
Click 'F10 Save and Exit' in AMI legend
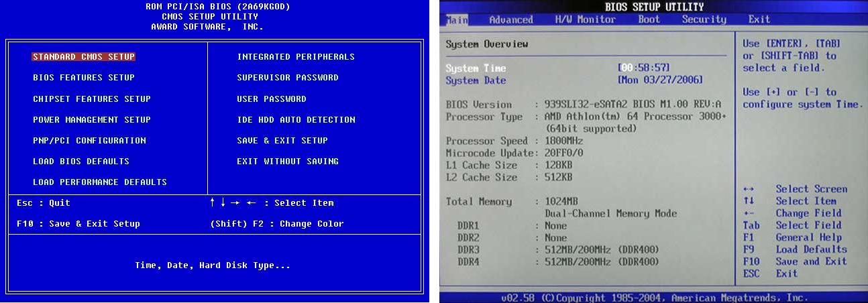tap(795, 261)
